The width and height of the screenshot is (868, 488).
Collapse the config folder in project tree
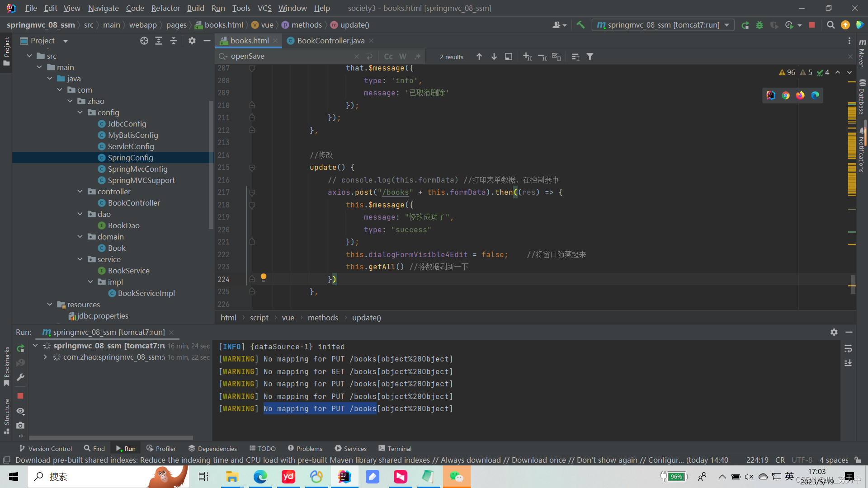[80, 113]
